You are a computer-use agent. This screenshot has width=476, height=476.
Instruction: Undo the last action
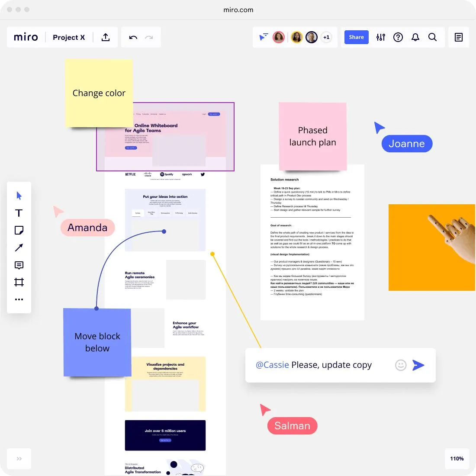(x=133, y=37)
